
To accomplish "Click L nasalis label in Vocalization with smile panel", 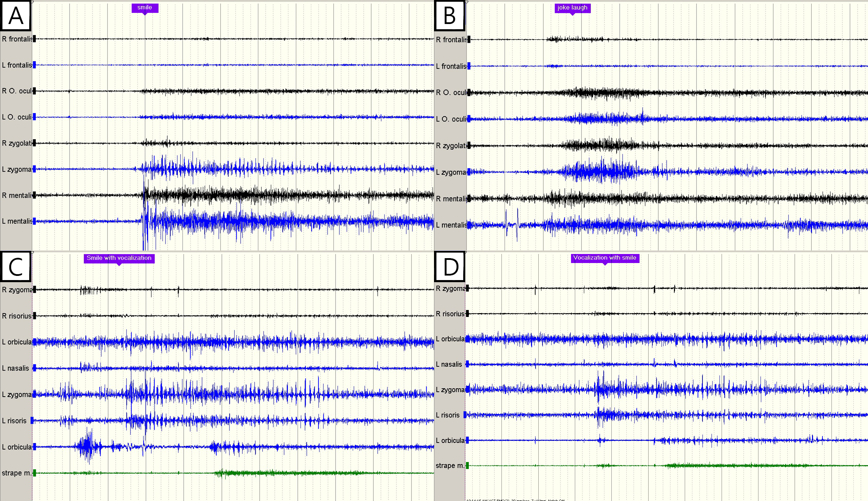I will click(x=449, y=365).
